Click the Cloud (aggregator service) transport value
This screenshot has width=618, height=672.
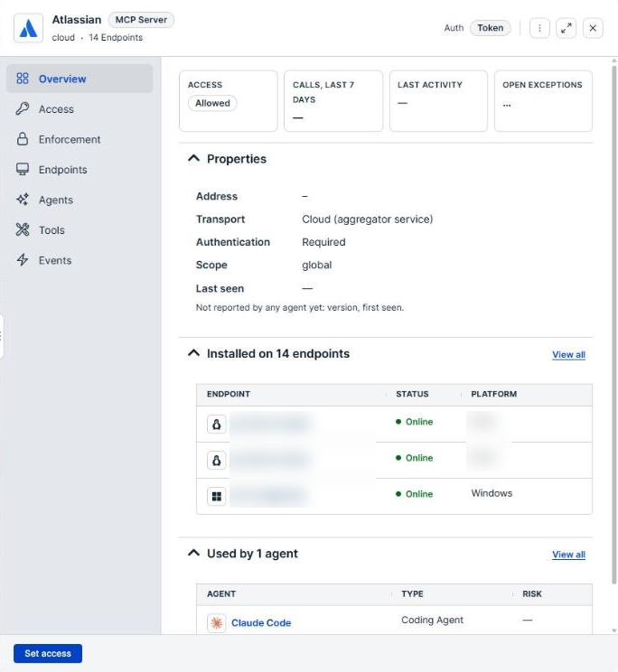(x=368, y=219)
